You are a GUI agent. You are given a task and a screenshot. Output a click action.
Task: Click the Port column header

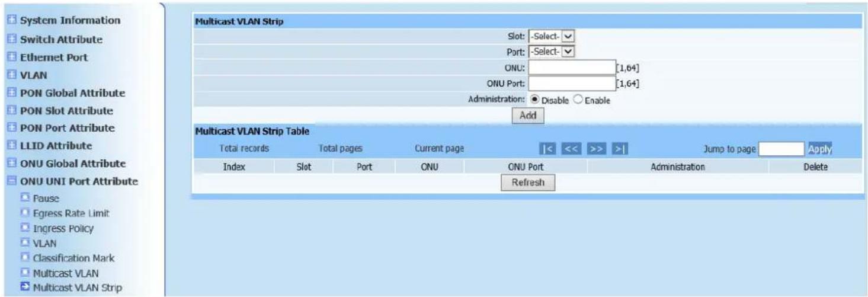pos(364,167)
